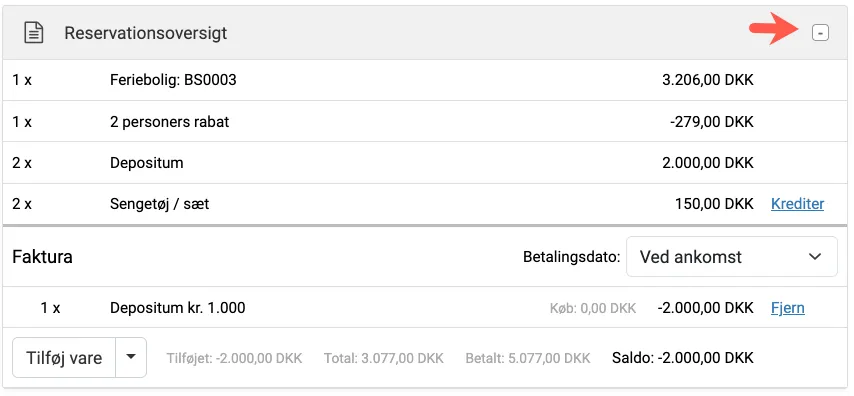Screen dimensions: 854x396
Task: Open the Betalingsdato dropdown
Action: (731, 257)
